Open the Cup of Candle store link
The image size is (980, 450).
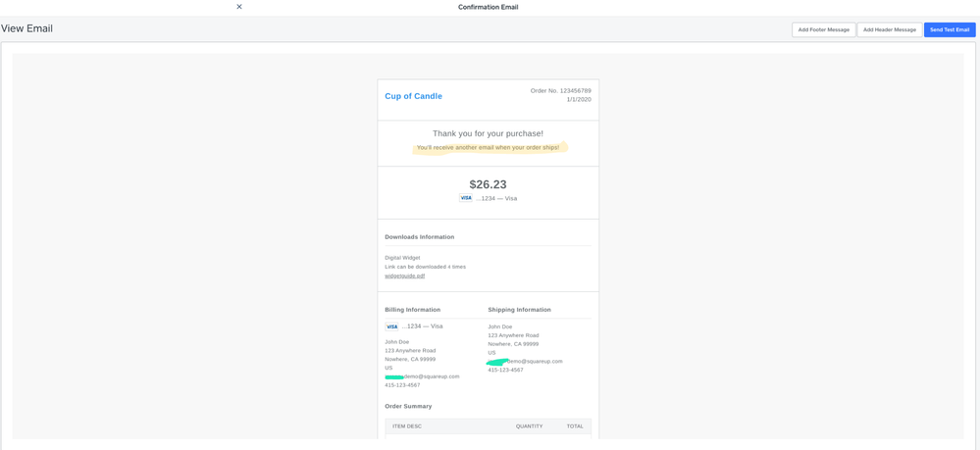(413, 96)
